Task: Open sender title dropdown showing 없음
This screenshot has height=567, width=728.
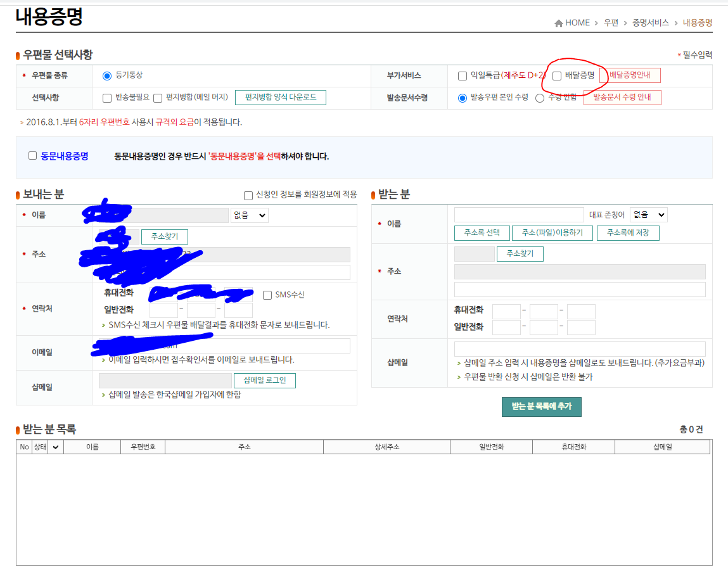Action: [250, 215]
